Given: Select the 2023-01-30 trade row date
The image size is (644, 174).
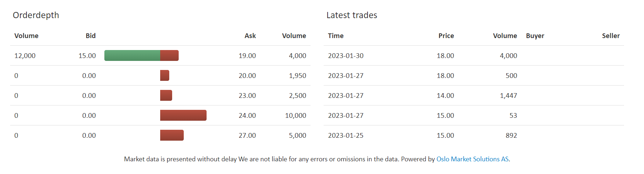Looking at the screenshot, I should (346, 56).
